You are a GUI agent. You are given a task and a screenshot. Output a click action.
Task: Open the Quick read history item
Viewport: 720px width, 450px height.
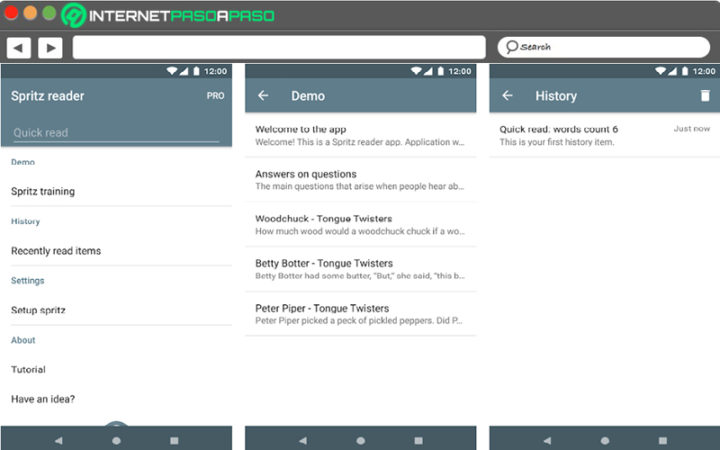pyautogui.click(x=605, y=135)
